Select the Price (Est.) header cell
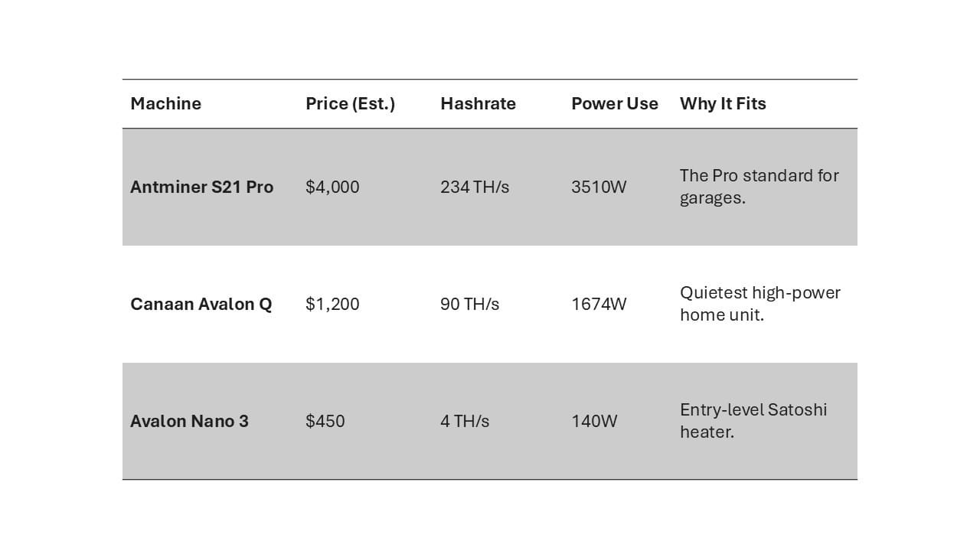The width and height of the screenshot is (980, 551). point(350,104)
